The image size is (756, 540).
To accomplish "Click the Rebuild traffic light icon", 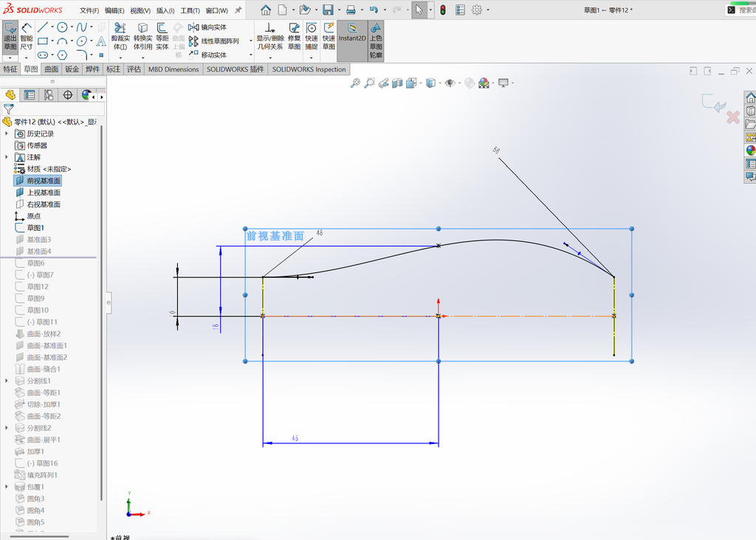I will pyautogui.click(x=443, y=10).
